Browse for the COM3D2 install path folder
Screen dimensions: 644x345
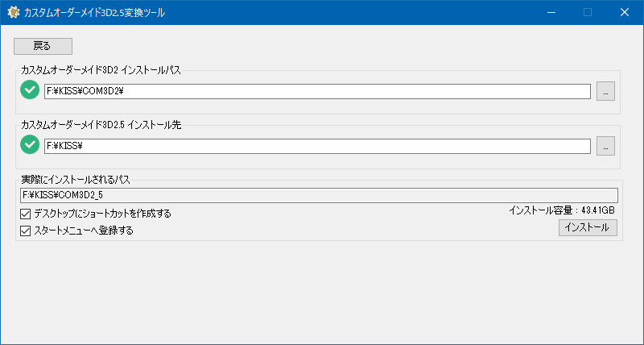coord(606,91)
